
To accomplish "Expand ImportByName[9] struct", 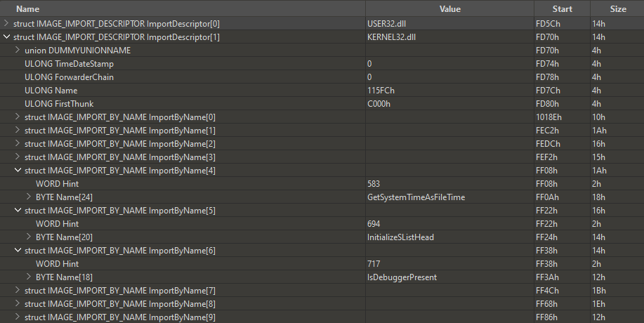I will pos(18,317).
